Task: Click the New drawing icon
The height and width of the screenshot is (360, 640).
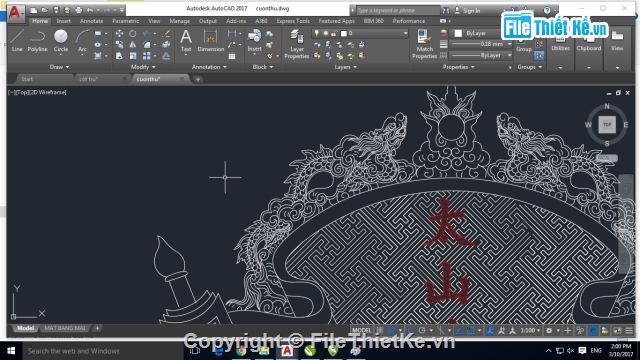Action: [34, 10]
